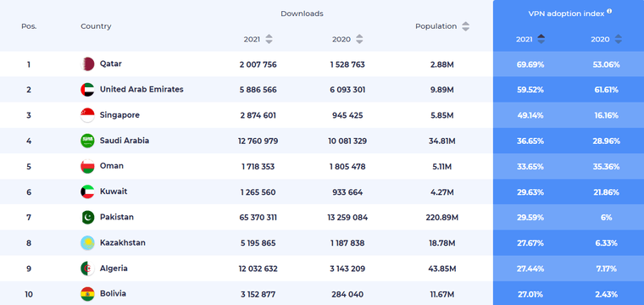Select the Country column header
The height and width of the screenshot is (305, 644).
coord(96,26)
